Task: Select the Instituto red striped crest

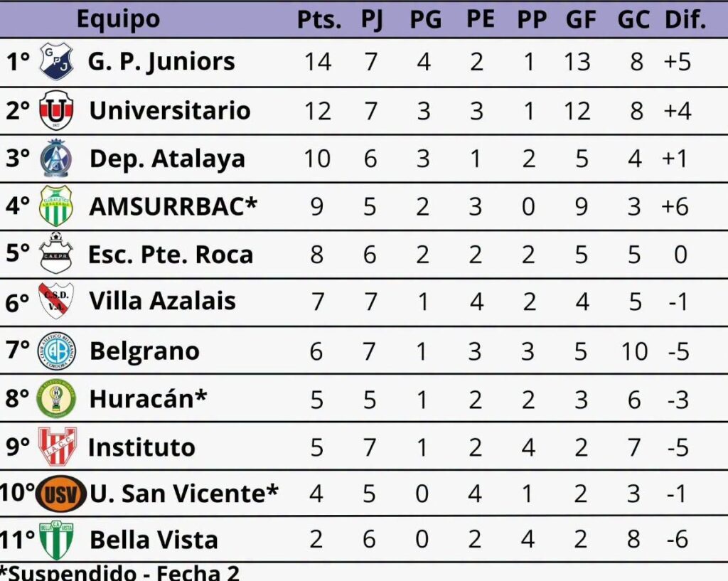Action: [x=57, y=447]
